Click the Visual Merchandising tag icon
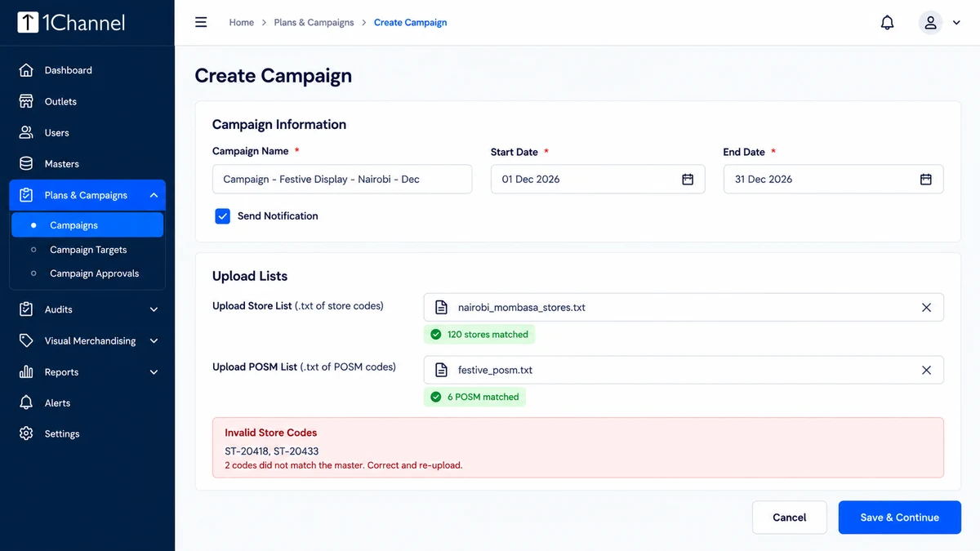The height and width of the screenshot is (551, 980). click(26, 340)
